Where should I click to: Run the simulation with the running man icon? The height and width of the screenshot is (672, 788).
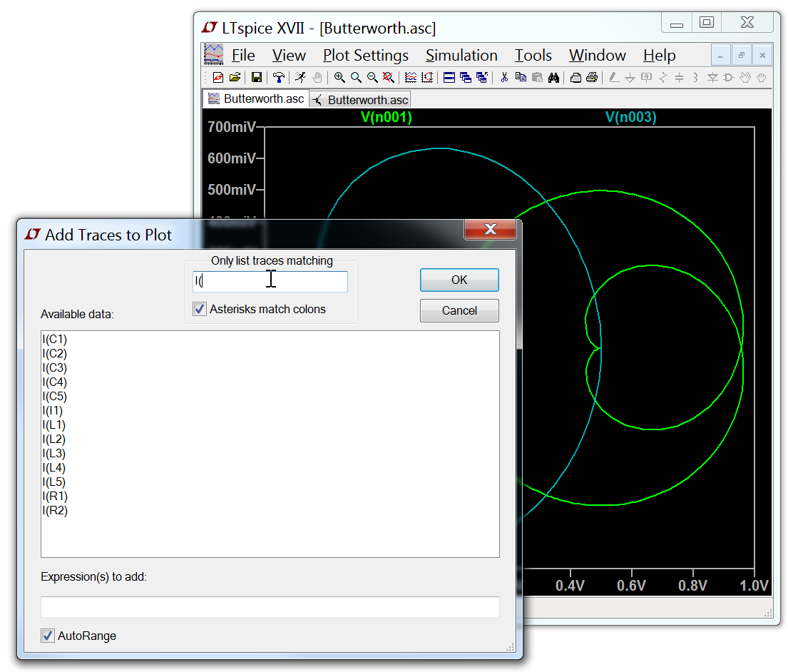tap(302, 77)
